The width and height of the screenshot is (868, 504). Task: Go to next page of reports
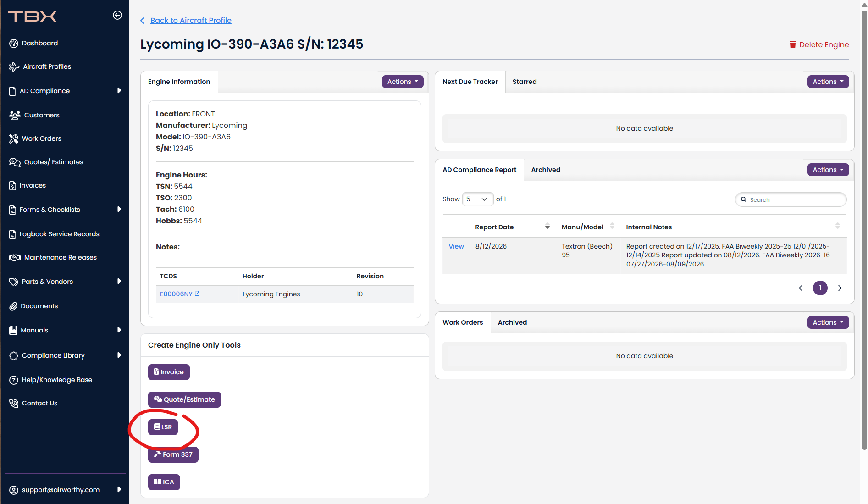click(x=840, y=288)
